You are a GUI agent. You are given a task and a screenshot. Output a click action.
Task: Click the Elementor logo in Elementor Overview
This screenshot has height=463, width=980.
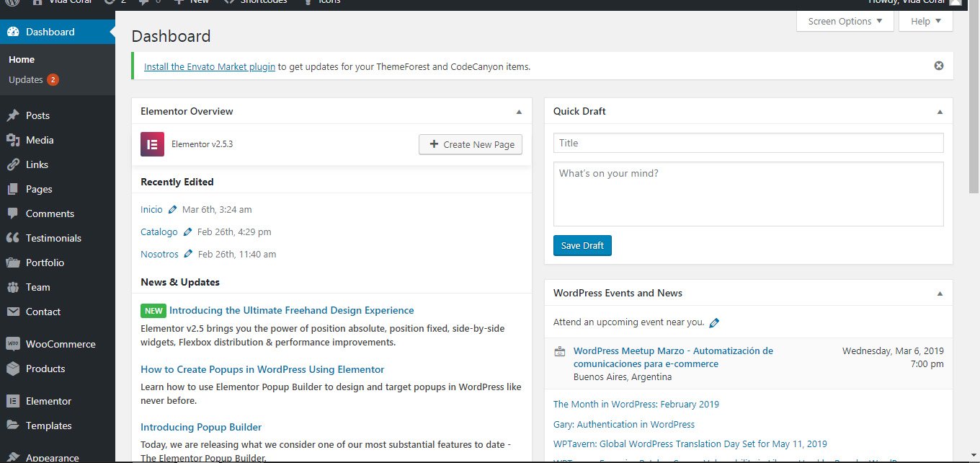coord(152,144)
